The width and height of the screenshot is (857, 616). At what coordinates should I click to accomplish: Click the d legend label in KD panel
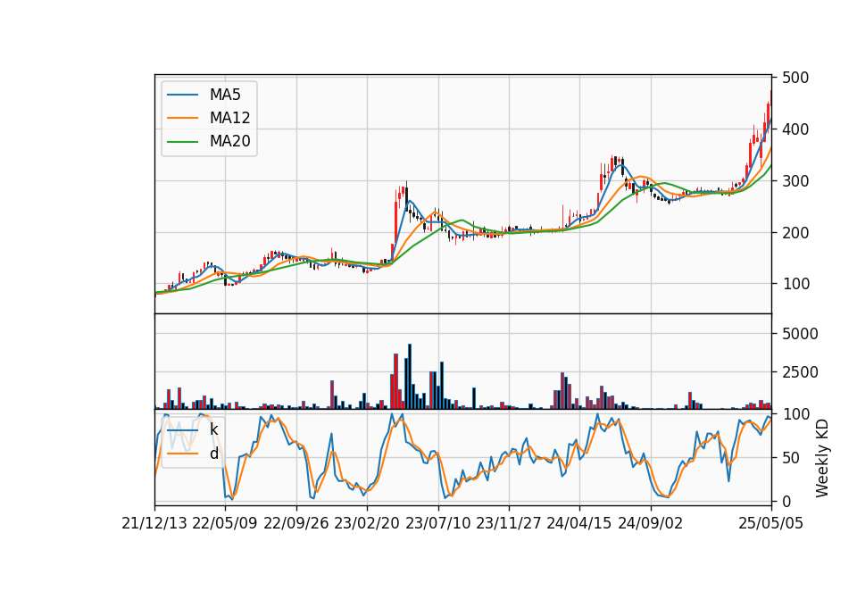(x=214, y=454)
